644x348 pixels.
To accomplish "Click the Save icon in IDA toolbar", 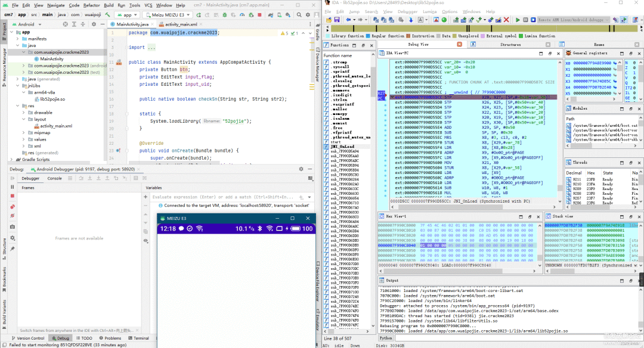I will [x=337, y=20].
